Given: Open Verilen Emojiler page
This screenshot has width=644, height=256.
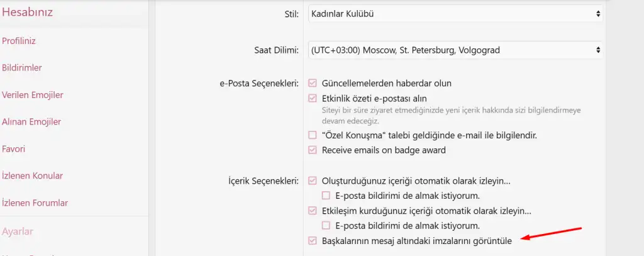Looking at the screenshot, I should pyautogui.click(x=33, y=95).
